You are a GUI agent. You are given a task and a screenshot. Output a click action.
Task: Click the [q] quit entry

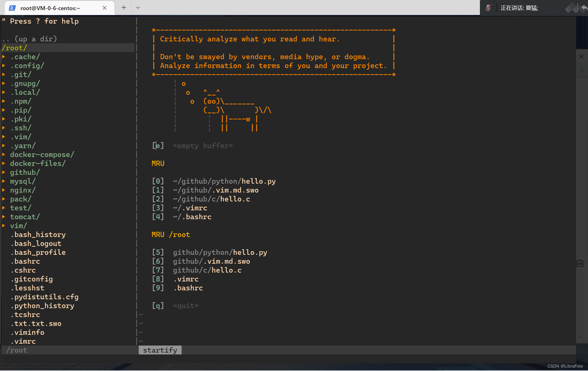[175, 306]
